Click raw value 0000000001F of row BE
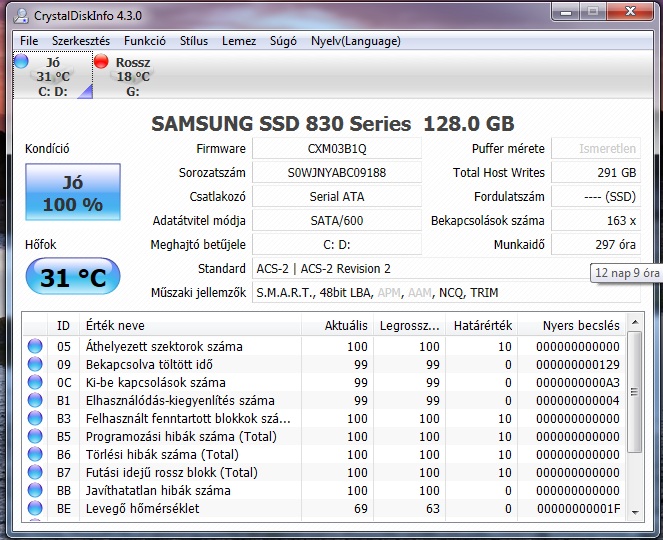 pyautogui.click(x=578, y=508)
